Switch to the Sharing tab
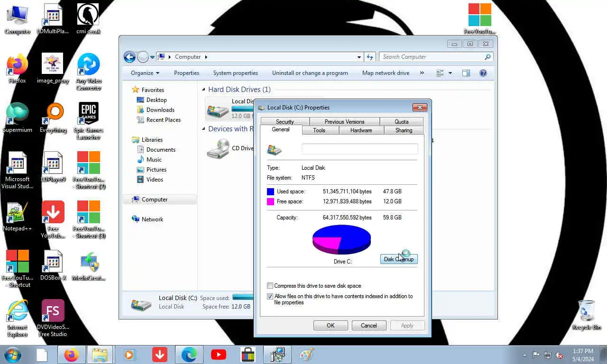This screenshot has width=607, height=364. [x=404, y=130]
